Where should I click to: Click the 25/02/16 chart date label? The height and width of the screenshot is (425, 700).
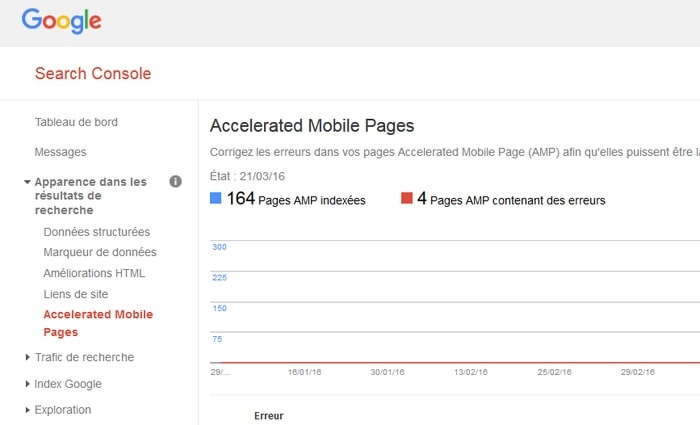pos(554,372)
